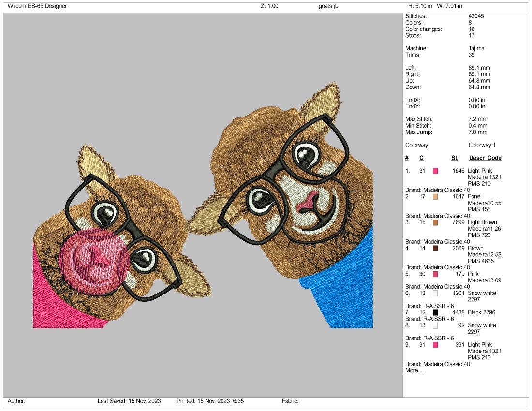The image size is (532, 411).
Task: Click the Fabric field in the footer
Action: pyautogui.click(x=290, y=401)
